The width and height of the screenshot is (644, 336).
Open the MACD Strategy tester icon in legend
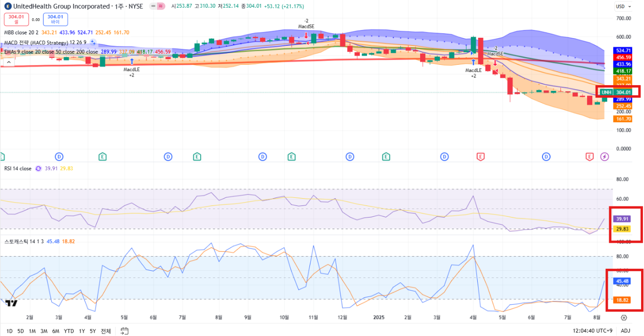pos(93,42)
